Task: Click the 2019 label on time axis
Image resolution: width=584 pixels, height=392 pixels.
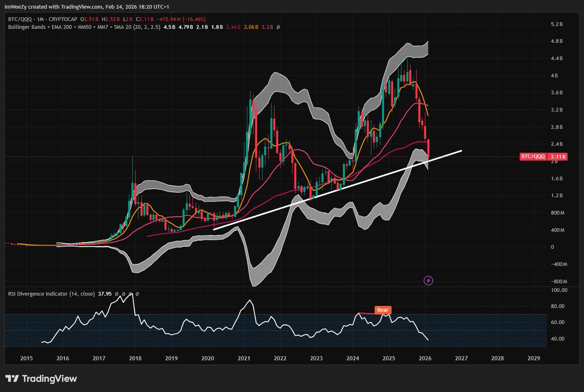Action: coord(172,358)
